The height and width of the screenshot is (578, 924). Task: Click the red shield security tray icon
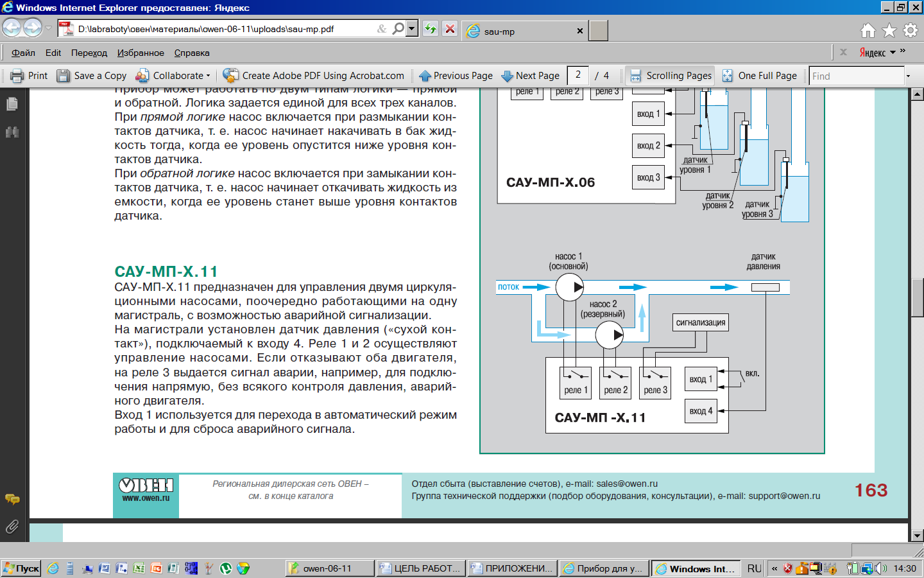tap(788, 568)
